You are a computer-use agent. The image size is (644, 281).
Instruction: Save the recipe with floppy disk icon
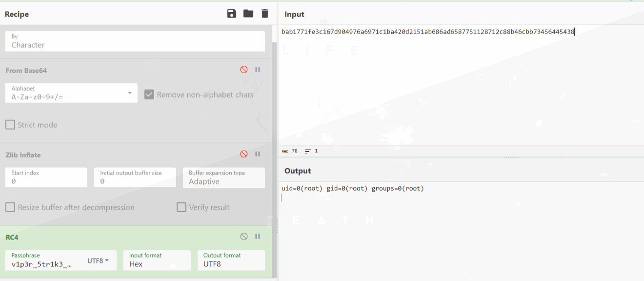[232, 14]
